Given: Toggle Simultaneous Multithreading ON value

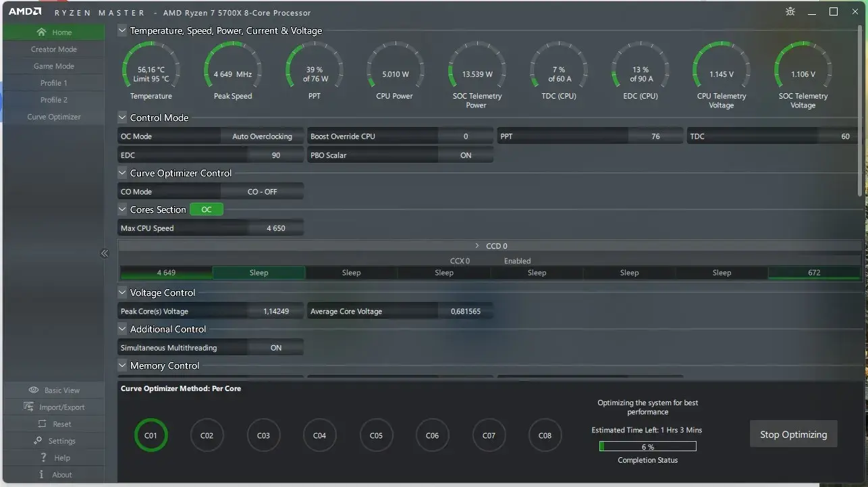Looking at the screenshot, I should (275, 348).
